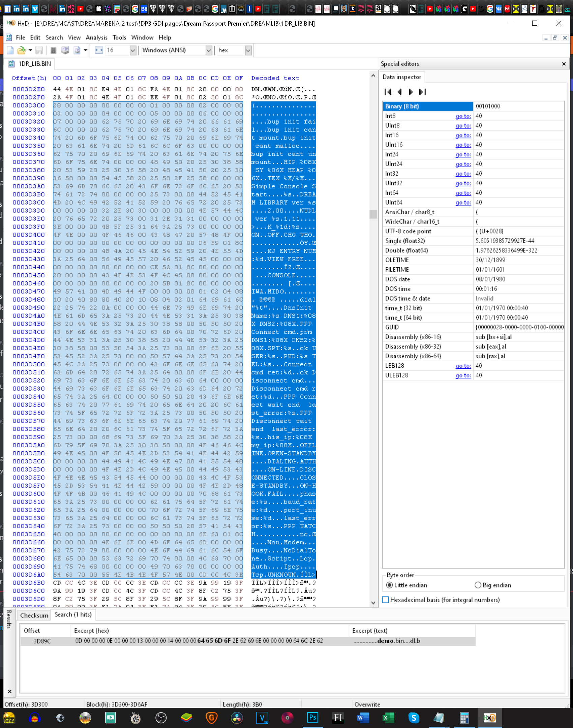The image size is (573, 728).
Task: Click the 'go to:' link for Int32
Action: coord(463,174)
